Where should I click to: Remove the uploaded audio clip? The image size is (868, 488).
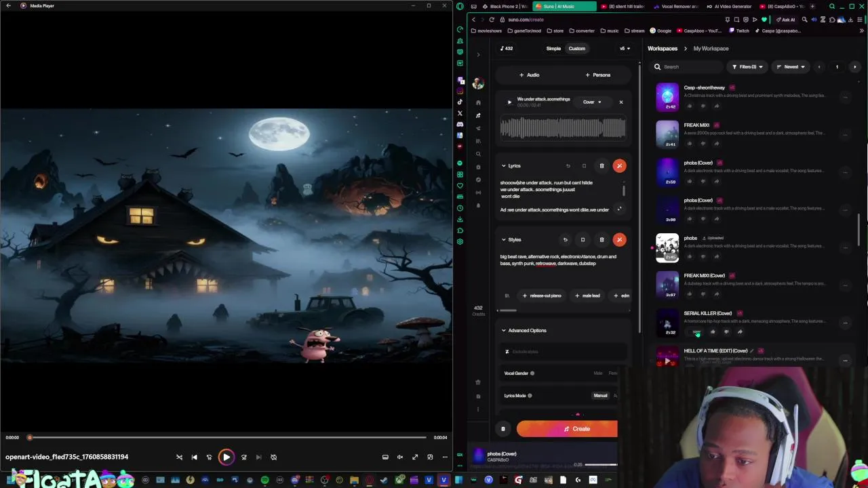pos(620,102)
